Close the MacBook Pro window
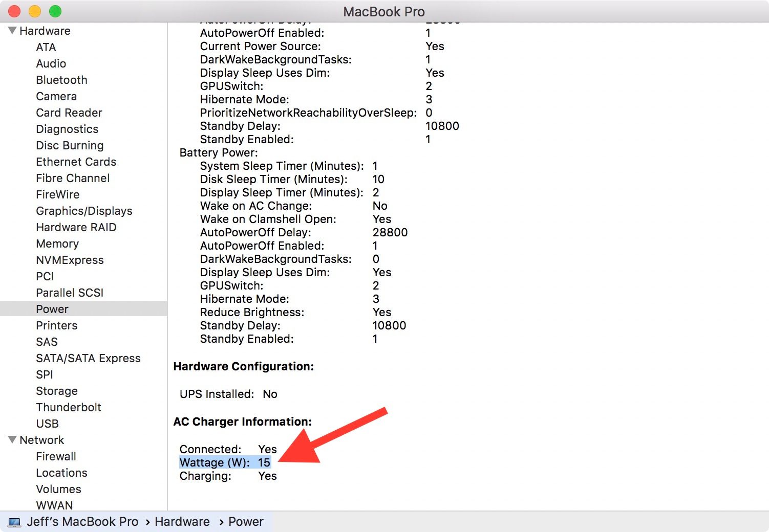Screen dimensions: 769x532 click(x=14, y=11)
